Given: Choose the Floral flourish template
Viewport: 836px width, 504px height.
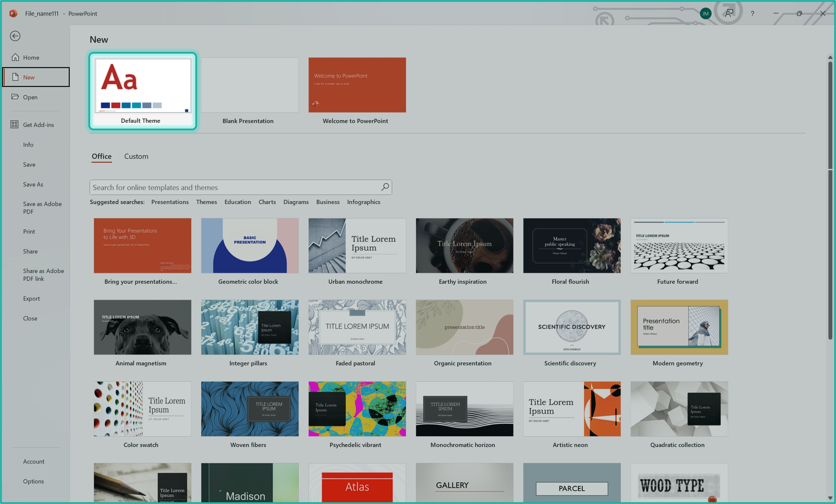Looking at the screenshot, I should pos(572,245).
